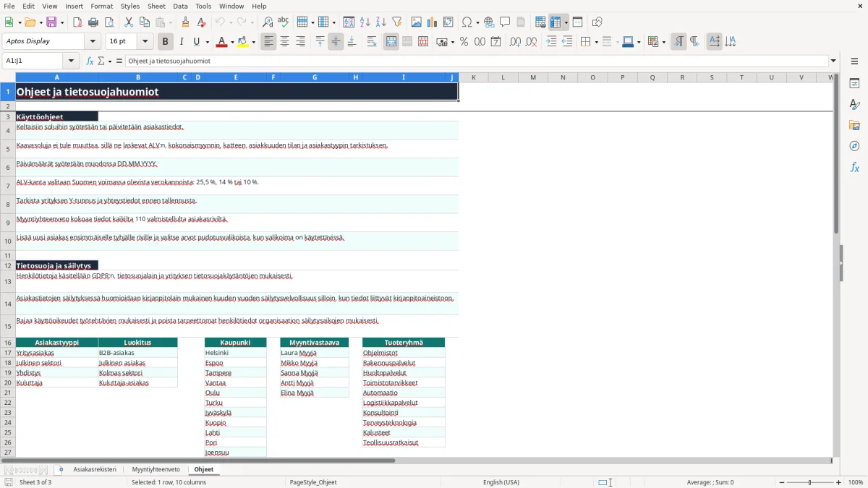Open Find and Replace
This screenshot has height=488, width=868.
267,22
